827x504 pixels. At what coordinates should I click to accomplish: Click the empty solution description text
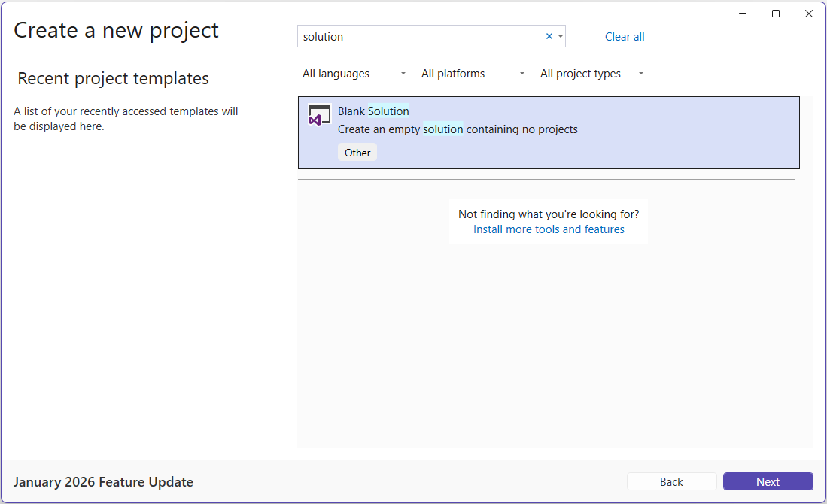(458, 129)
